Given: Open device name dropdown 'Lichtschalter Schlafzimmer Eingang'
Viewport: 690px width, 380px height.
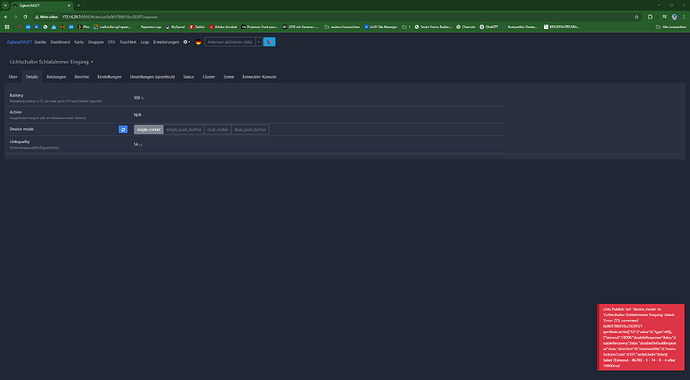Looking at the screenshot, I should 51,62.
